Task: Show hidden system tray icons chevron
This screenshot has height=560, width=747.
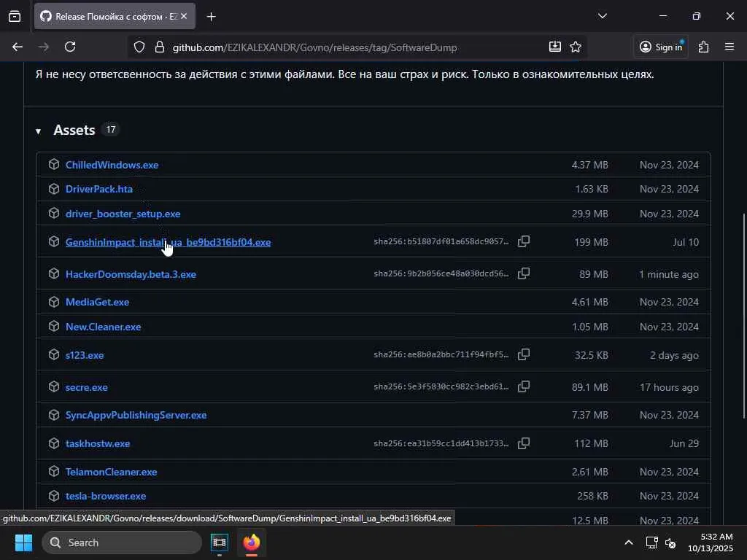Action: 629,542
